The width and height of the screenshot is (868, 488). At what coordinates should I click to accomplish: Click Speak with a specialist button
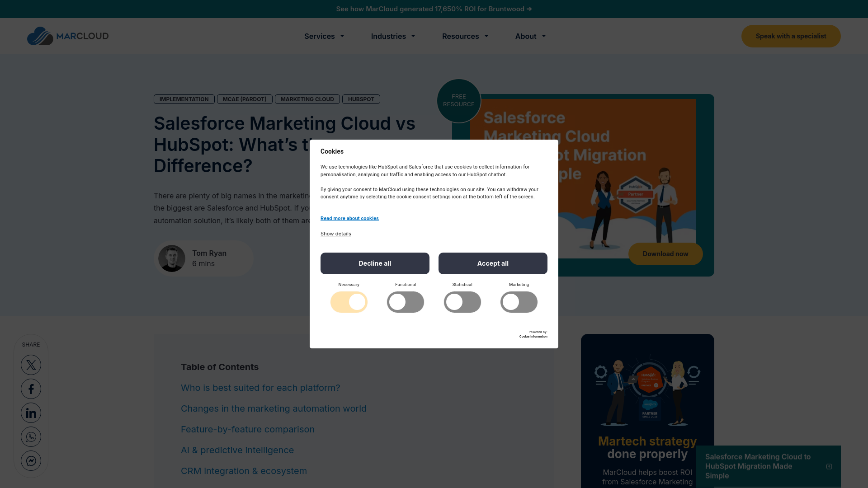coord(791,36)
